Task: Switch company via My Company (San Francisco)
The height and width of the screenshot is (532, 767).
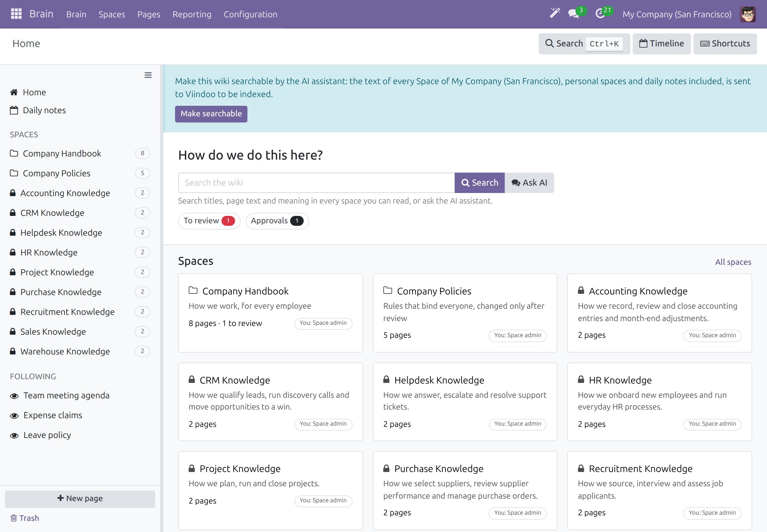Action: [x=677, y=14]
